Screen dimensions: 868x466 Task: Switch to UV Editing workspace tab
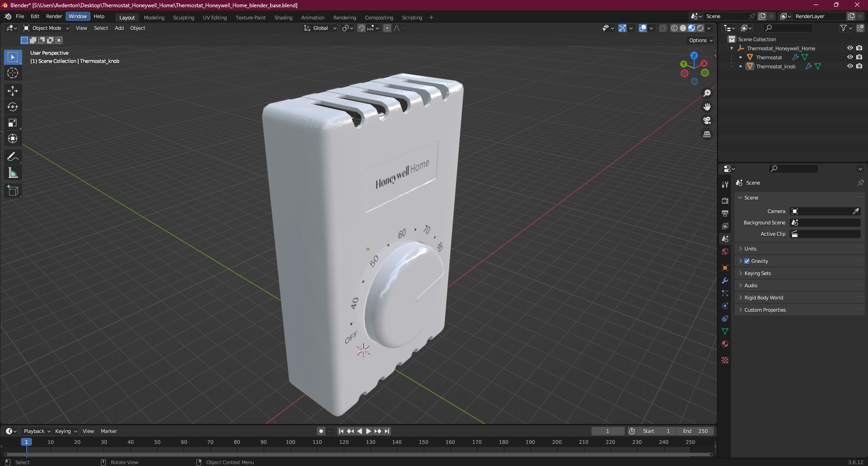(x=215, y=18)
